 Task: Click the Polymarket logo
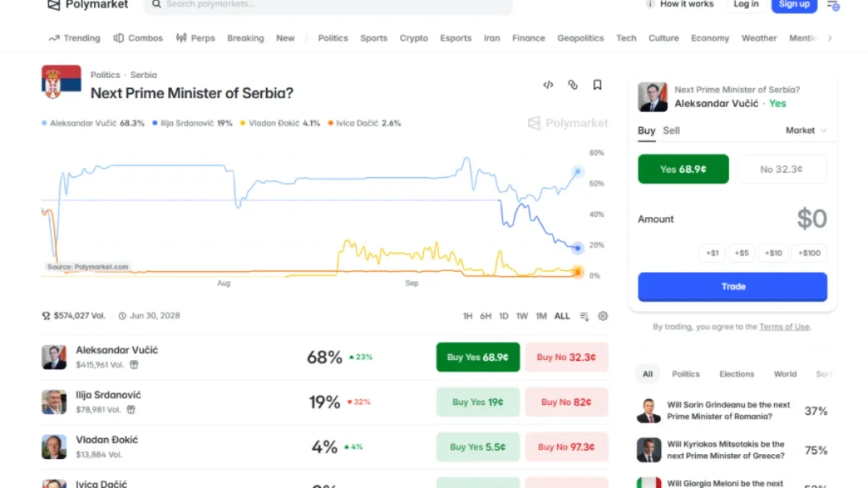point(88,5)
